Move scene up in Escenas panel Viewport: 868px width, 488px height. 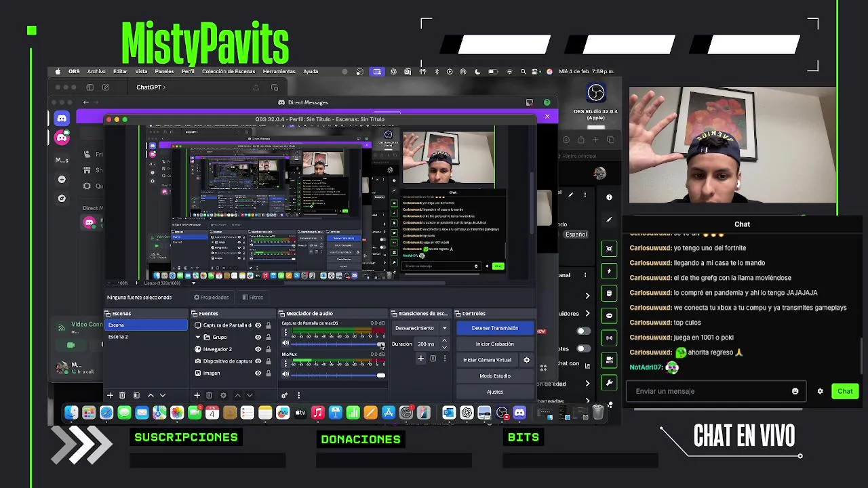(x=151, y=395)
